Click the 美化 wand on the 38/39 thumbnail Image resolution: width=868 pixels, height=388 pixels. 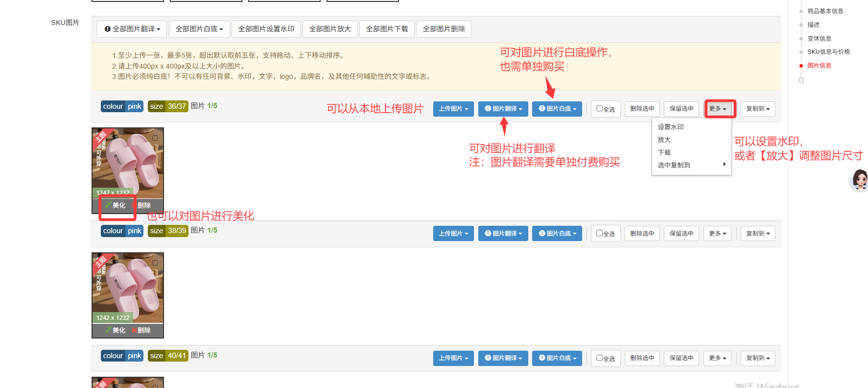click(x=115, y=330)
